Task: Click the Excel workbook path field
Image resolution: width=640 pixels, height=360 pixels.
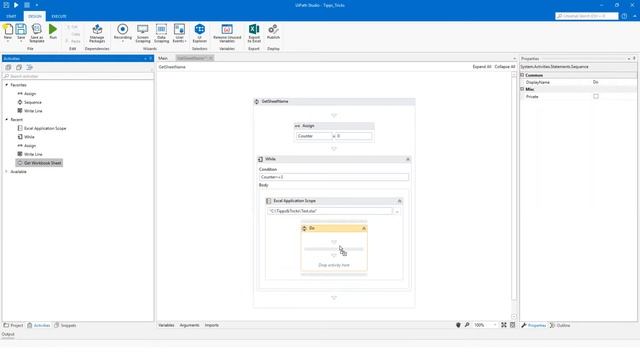Action: (x=330, y=211)
